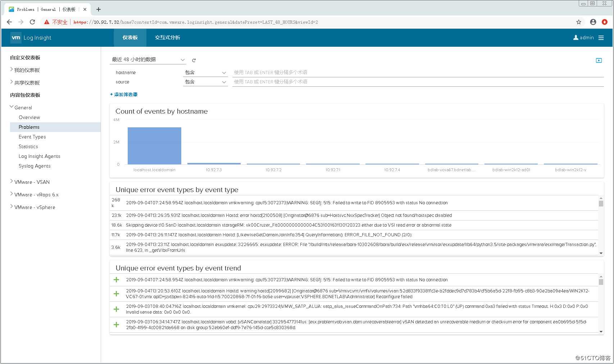
Task: Open the Syslog Agents dashboard
Action: [35, 166]
